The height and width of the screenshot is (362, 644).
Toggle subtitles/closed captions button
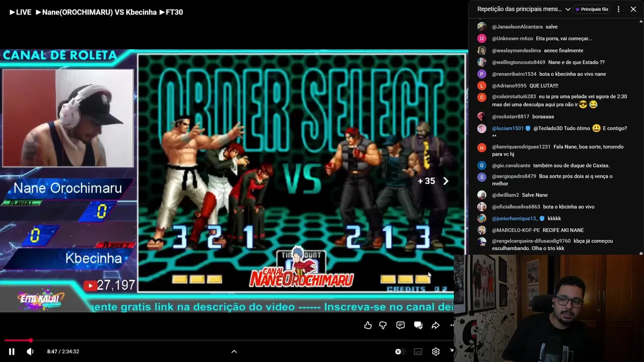click(418, 351)
